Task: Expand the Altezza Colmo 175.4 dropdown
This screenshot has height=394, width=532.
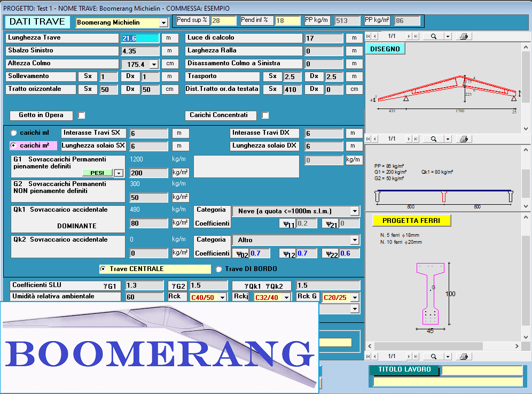Action: click(154, 64)
